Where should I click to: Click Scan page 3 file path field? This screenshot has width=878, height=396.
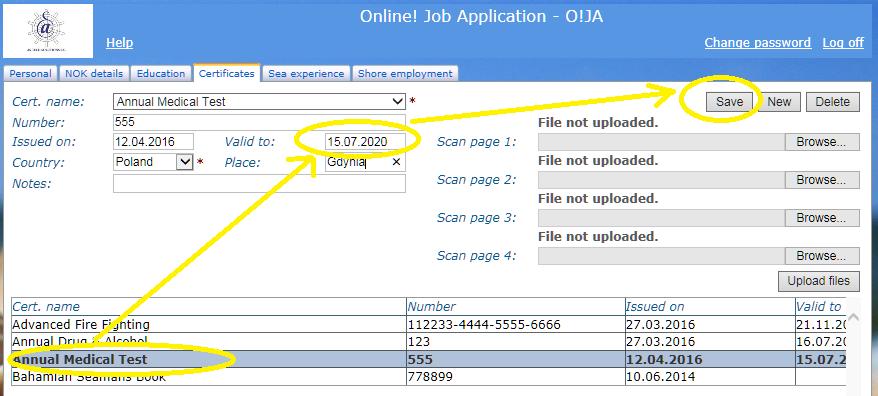pos(661,218)
